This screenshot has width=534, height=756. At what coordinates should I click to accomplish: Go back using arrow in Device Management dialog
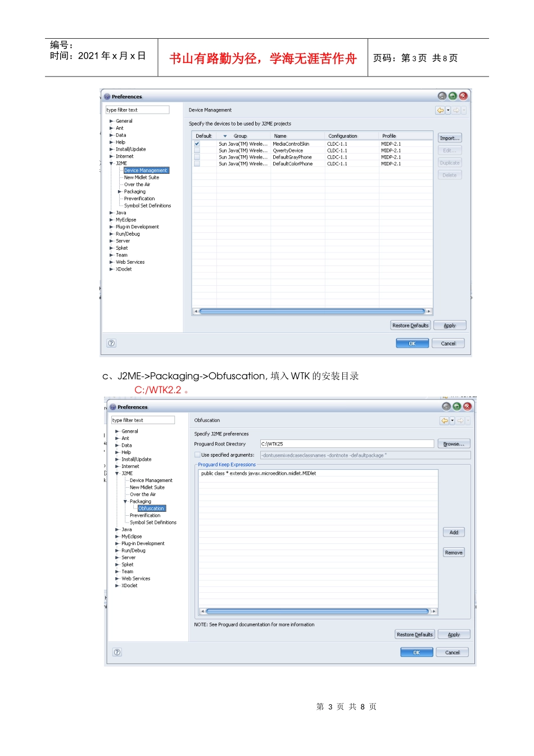click(x=440, y=110)
